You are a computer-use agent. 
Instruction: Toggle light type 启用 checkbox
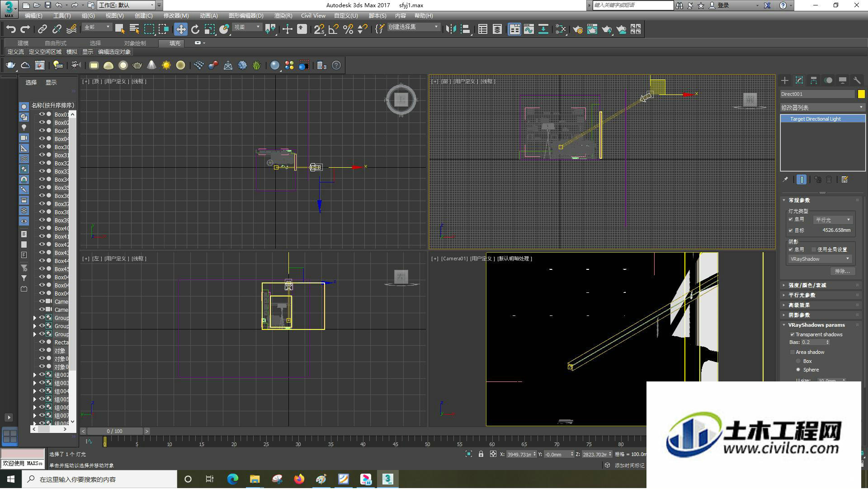coord(791,220)
